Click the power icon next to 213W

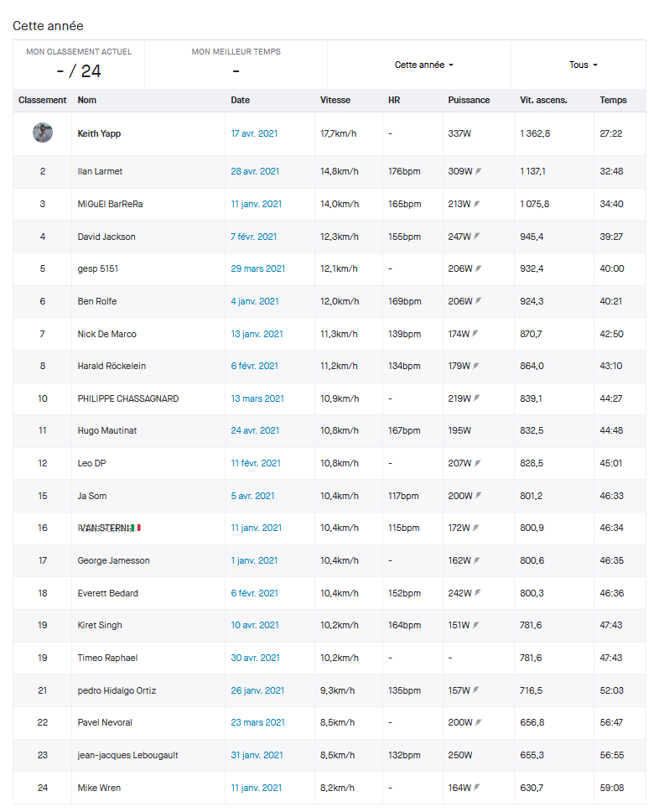coord(479,204)
